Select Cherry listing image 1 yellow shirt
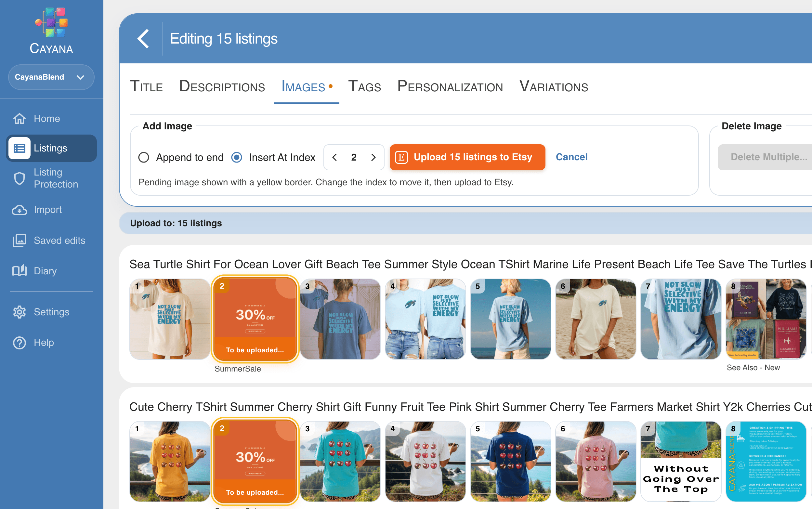 point(170,461)
